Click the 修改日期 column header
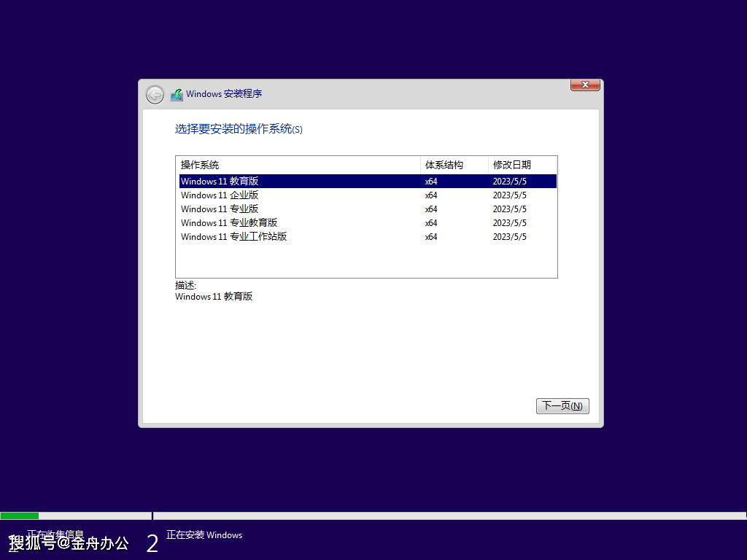 tap(522, 166)
